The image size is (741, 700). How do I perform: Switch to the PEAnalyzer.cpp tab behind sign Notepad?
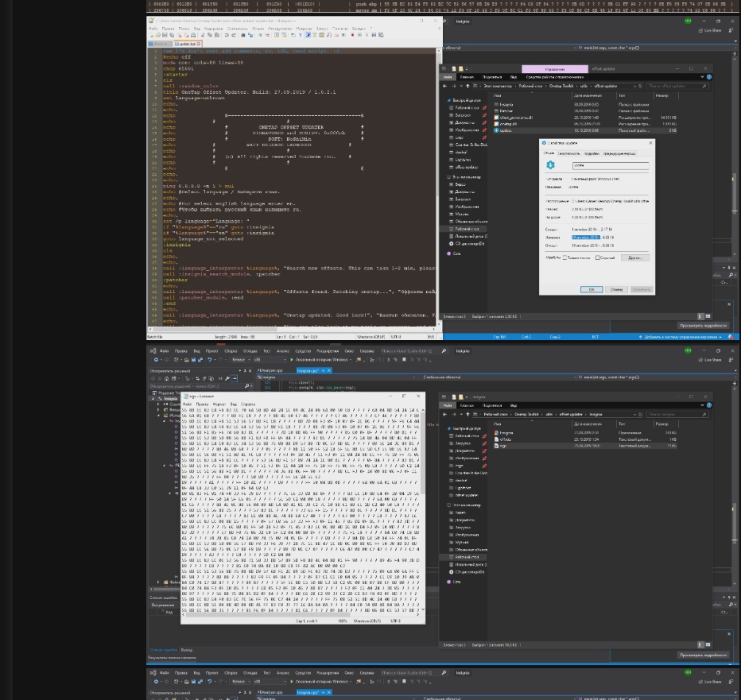pyautogui.click(x=270, y=370)
